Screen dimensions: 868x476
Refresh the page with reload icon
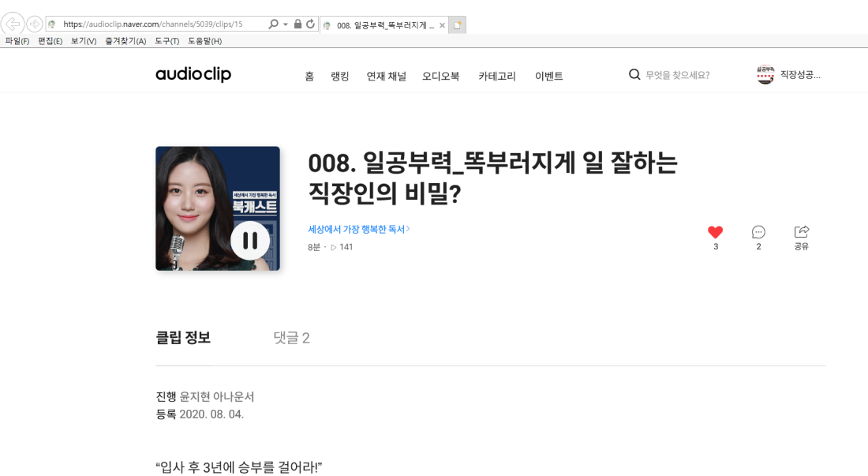pyautogui.click(x=311, y=24)
